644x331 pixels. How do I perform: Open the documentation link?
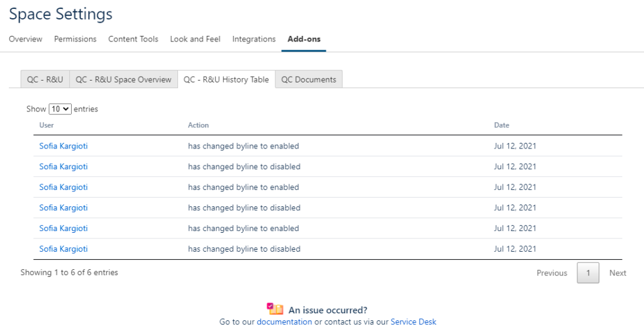tap(284, 322)
